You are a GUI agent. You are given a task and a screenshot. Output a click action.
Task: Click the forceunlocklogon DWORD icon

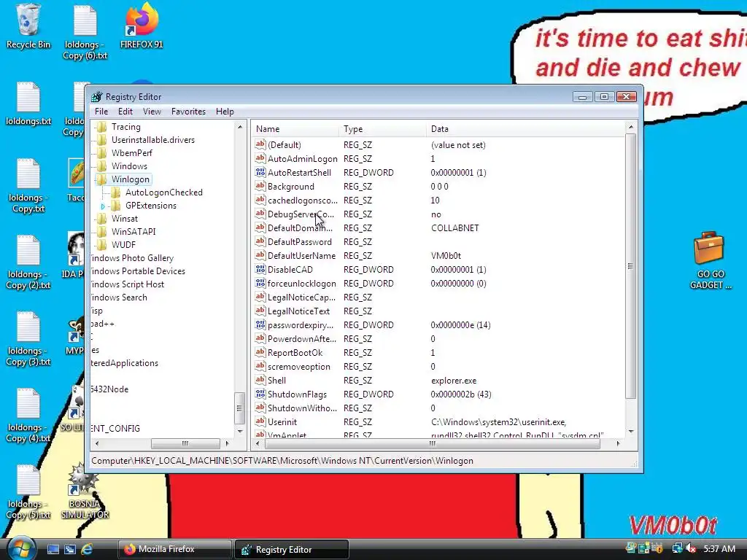[x=260, y=283]
